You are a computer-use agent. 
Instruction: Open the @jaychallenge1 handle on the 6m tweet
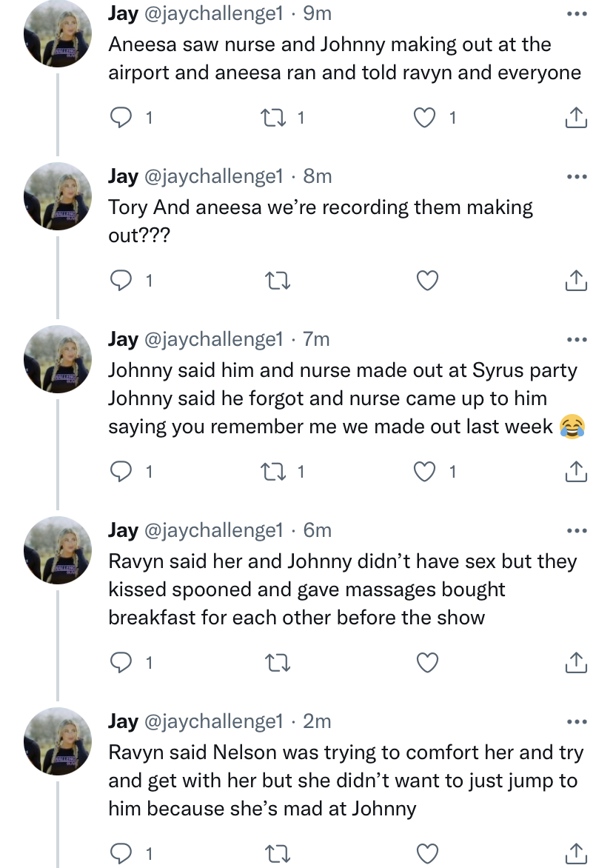click(x=213, y=530)
